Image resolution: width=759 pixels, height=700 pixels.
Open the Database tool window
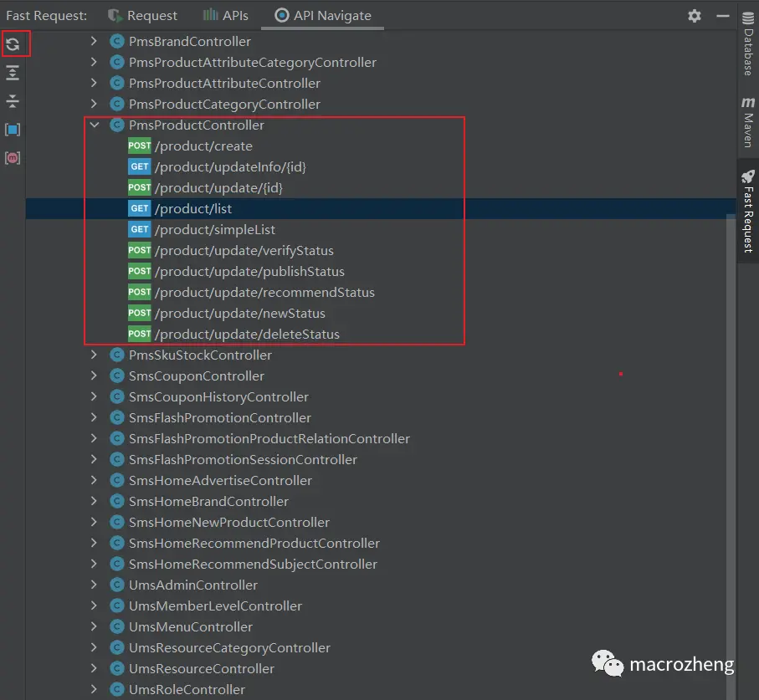[747, 38]
